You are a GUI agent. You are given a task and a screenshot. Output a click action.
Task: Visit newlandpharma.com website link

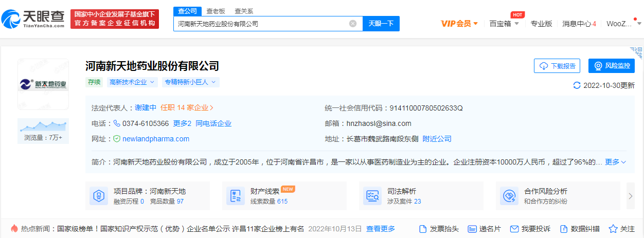[156, 139]
